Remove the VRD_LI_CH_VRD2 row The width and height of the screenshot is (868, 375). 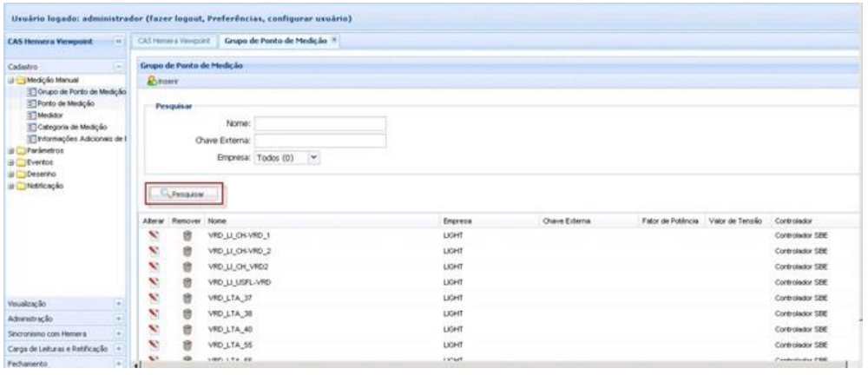pyautogui.click(x=186, y=266)
